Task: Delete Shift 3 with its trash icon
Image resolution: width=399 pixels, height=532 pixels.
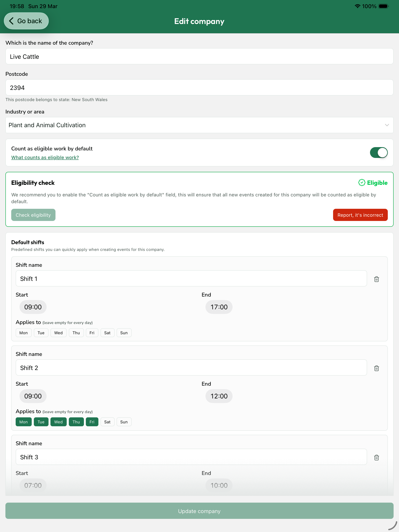Action: pos(376,457)
